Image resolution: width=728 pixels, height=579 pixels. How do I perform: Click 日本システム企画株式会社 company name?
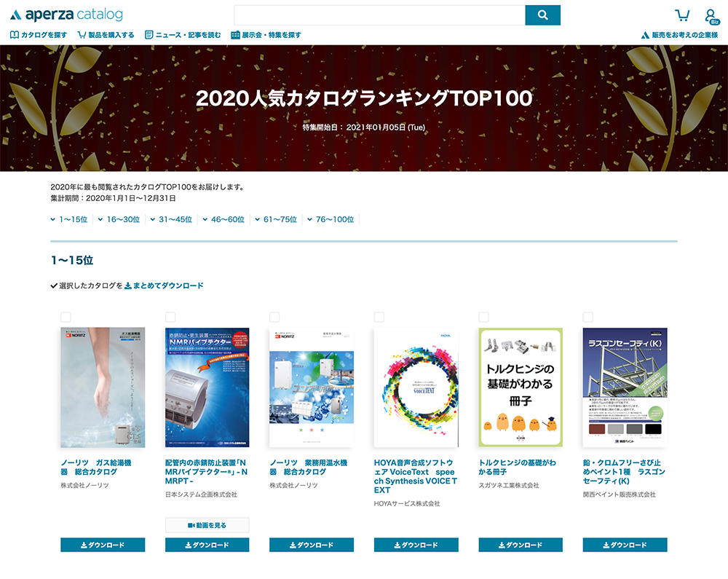201,495
